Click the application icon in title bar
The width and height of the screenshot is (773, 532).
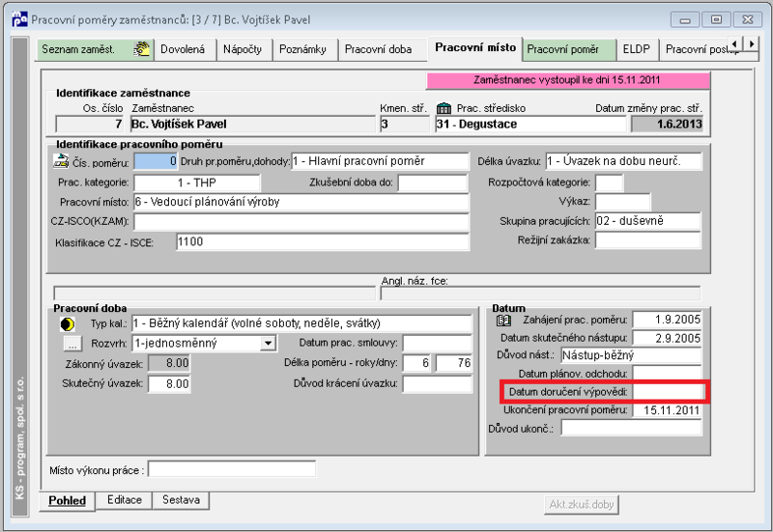(19, 19)
